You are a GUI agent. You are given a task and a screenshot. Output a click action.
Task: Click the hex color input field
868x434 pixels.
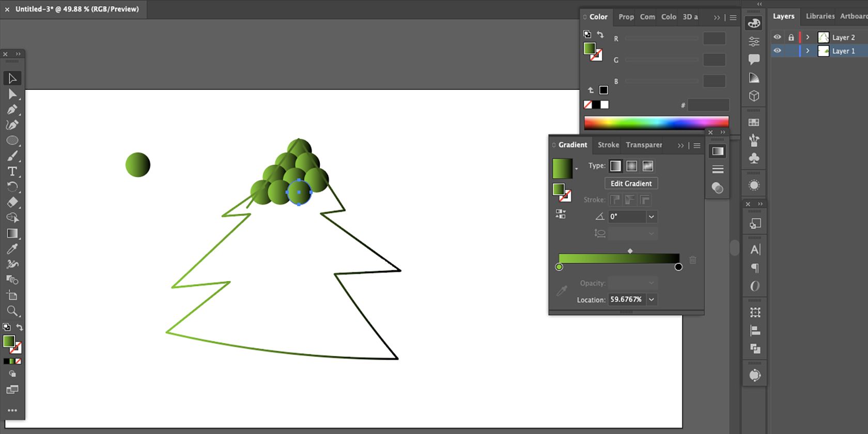pos(708,105)
